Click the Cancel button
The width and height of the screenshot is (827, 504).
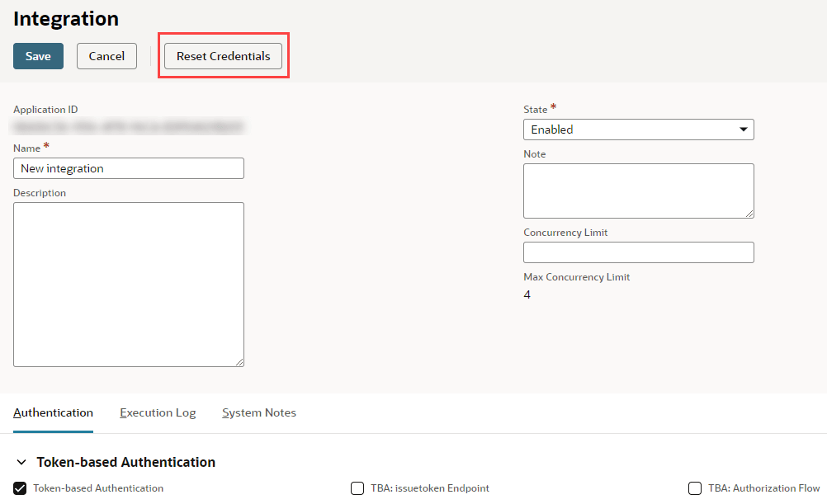click(x=106, y=56)
